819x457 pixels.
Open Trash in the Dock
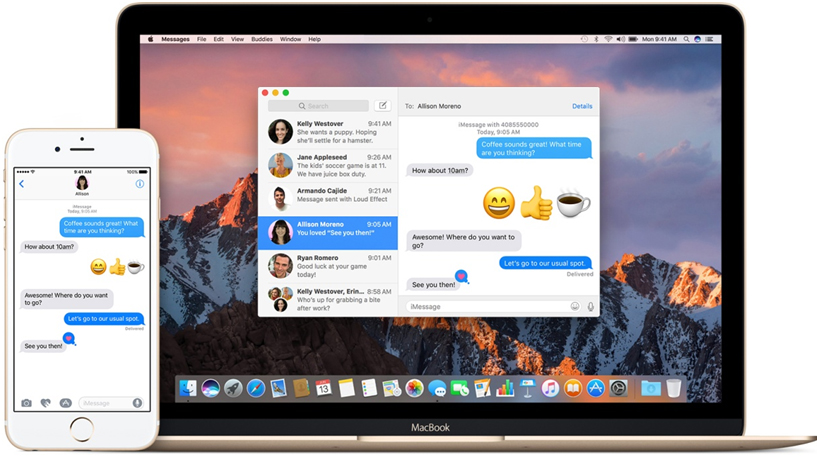point(674,388)
